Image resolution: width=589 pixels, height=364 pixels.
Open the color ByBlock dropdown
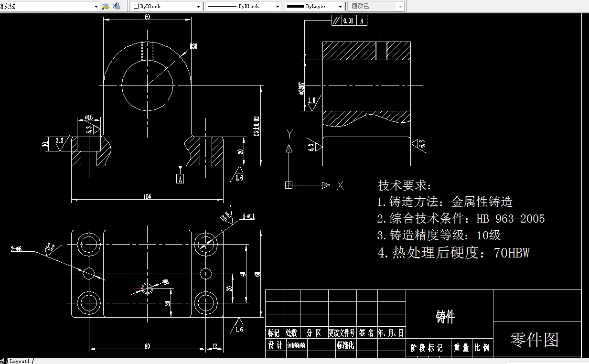pos(199,6)
